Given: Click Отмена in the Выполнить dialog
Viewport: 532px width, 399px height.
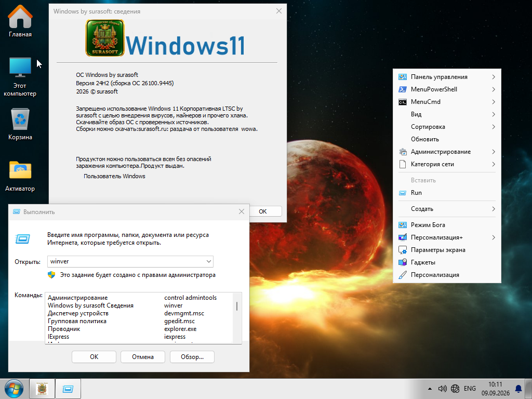Looking at the screenshot, I should pyautogui.click(x=143, y=357).
